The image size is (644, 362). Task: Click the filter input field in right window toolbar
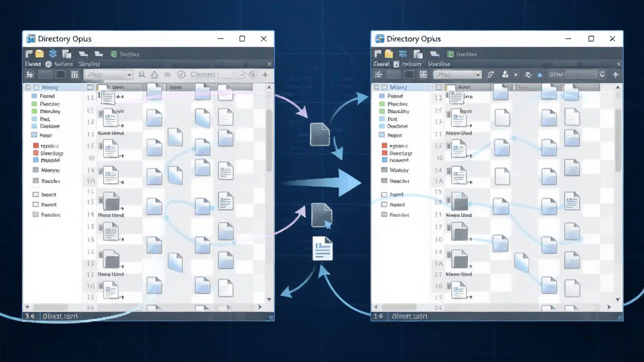click(581, 74)
